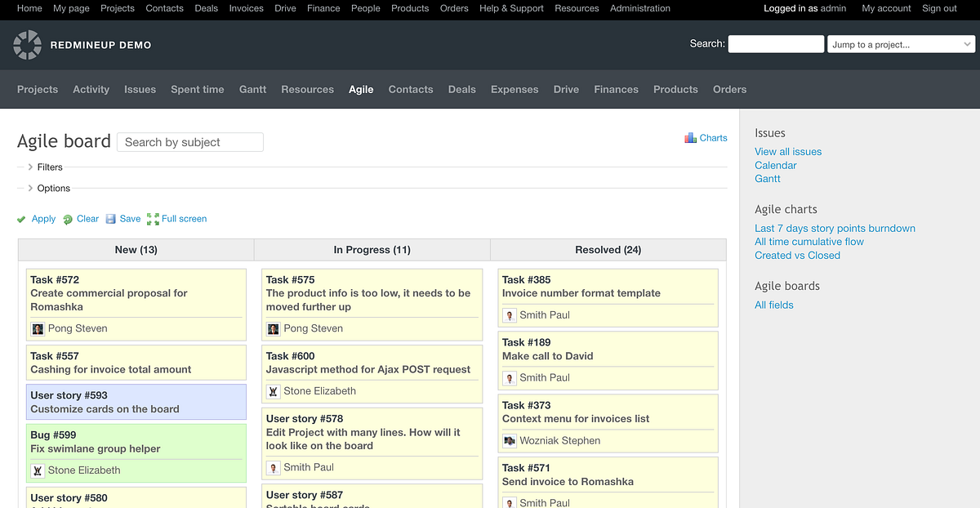
Task: Open the Last 7 days story points burndown chart
Action: coord(835,228)
